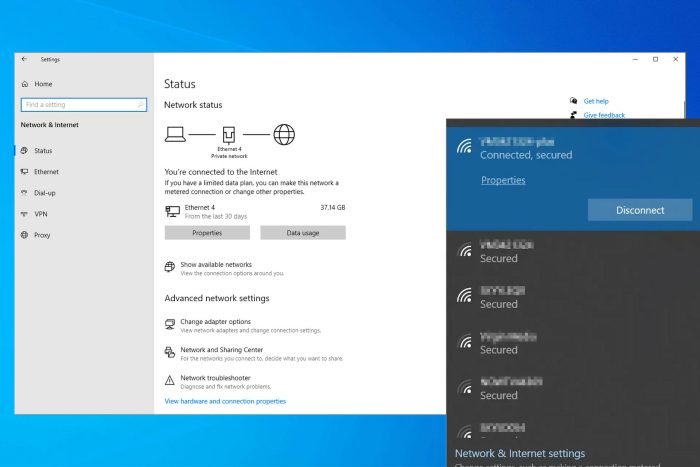Image resolution: width=700 pixels, height=467 pixels.
Task: Open Network and Sharing Center
Action: tap(221, 350)
